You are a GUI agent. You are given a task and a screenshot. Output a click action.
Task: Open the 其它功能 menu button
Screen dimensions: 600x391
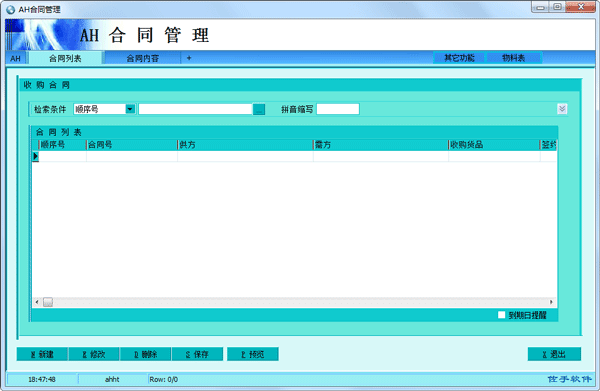(x=459, y=58)
